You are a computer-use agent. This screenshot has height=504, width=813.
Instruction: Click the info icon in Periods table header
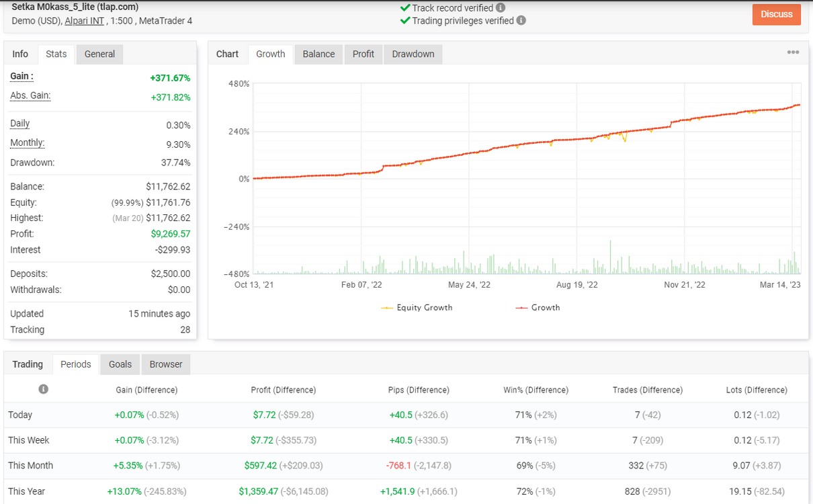tap(44, 389)
